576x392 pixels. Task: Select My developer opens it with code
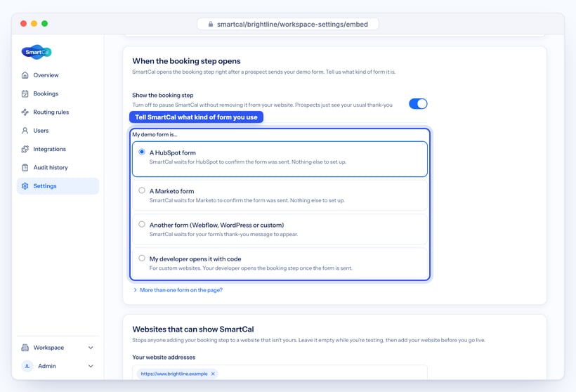[280, 263]
